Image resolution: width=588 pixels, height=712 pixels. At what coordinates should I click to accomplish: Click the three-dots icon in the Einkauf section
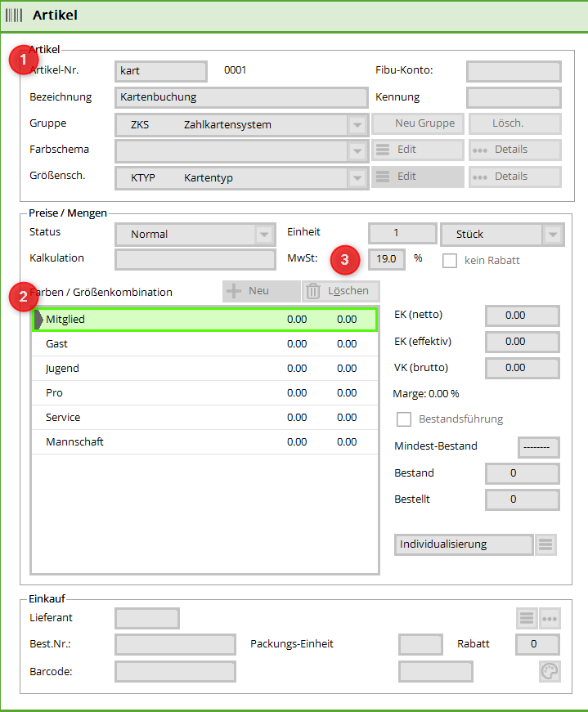click(550, 618)
